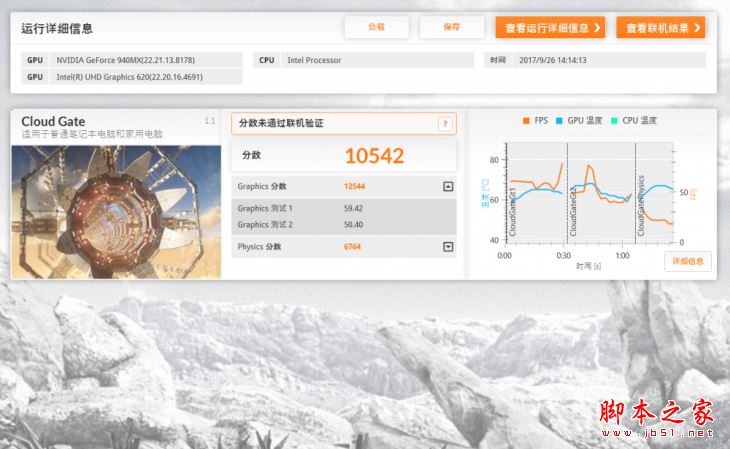Collapse the Graphics 分数 section
This screenshot has width=730, height=449.
(448, 186)
